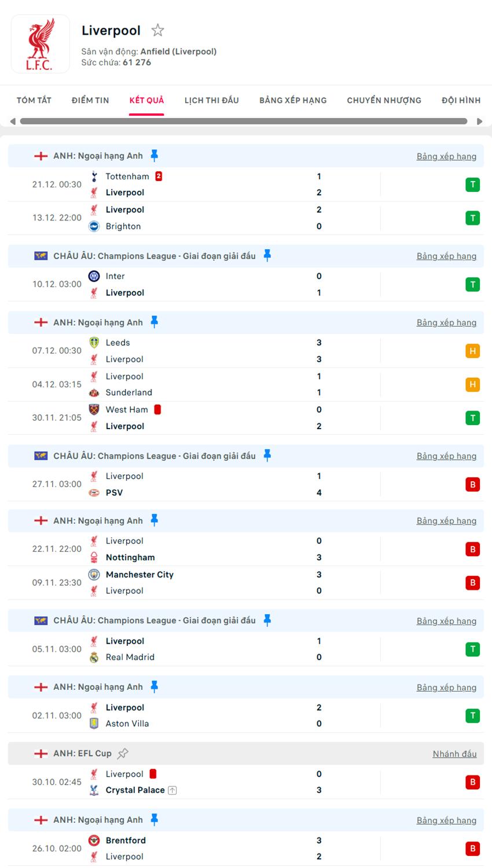The height and width of the screenshot is (868, 492).
Task: Click the orange H badge for Leeds match
Action: coord(472,351)
